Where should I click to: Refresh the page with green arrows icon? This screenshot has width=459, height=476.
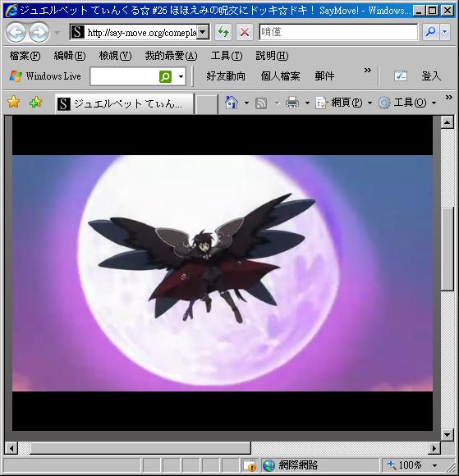pyautogui.click(x=223, y=32)
